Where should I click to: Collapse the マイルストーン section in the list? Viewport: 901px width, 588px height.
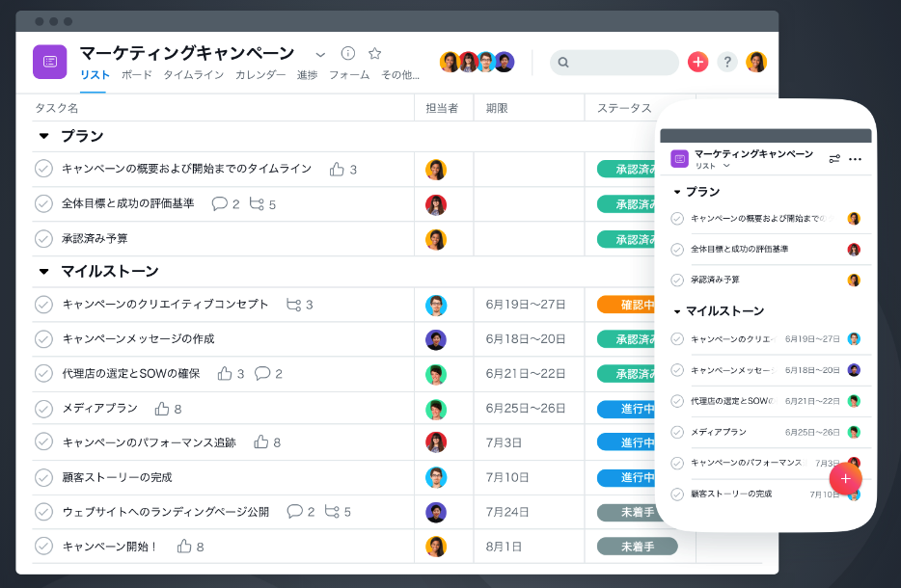(x=43, y=271)
